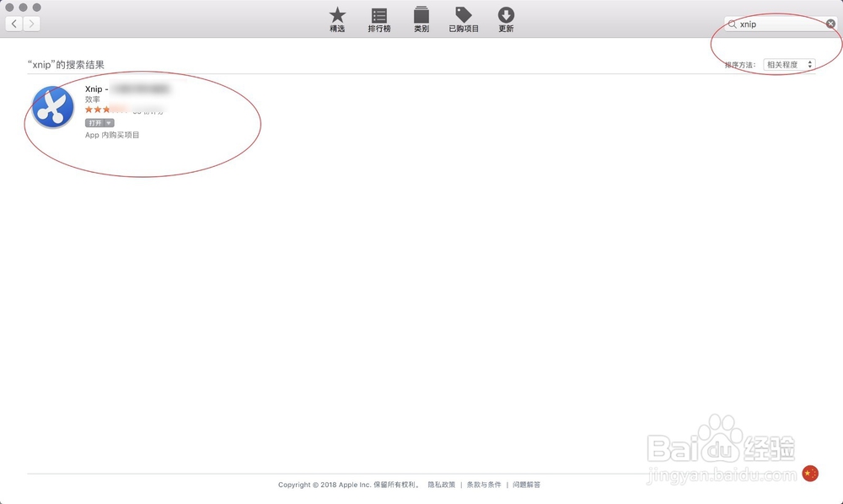The width and height of the screenshot is (843, 504).
Task: Click the search field containing xnip
Action: click(781, 24)
